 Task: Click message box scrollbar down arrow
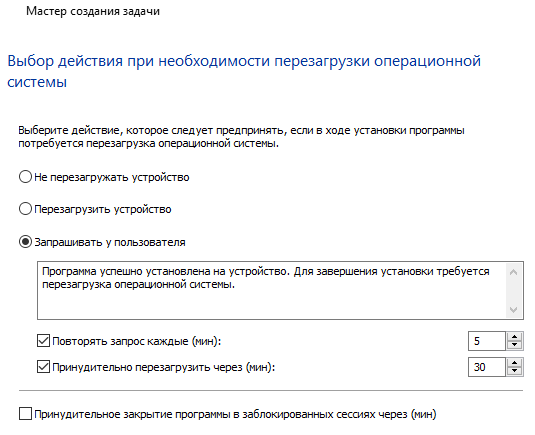click(513, 309)
